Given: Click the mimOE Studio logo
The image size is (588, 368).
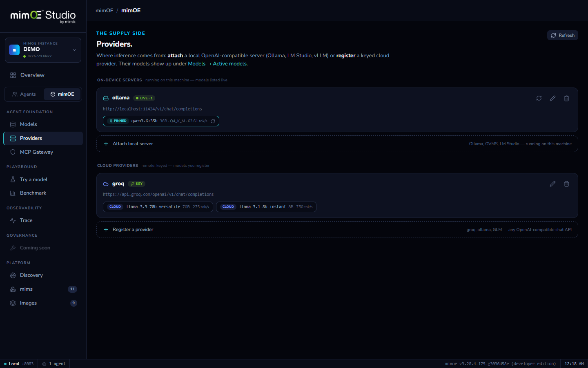Looking at the screenshot, I should (43, 16).
